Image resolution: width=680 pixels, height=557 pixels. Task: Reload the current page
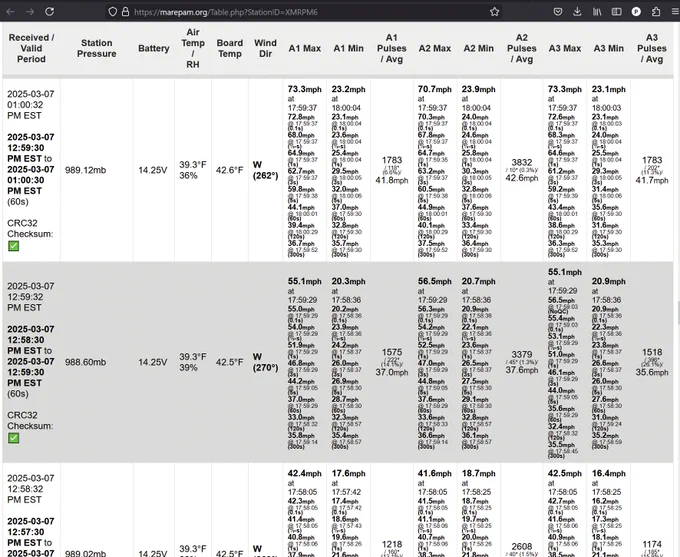[49, 12]
